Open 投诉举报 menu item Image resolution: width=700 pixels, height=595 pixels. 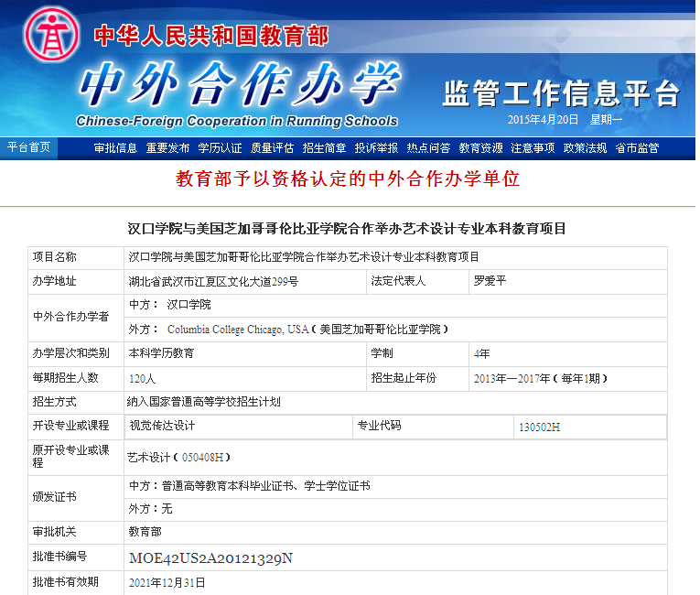pyautogui.click(x=376, y=148)
